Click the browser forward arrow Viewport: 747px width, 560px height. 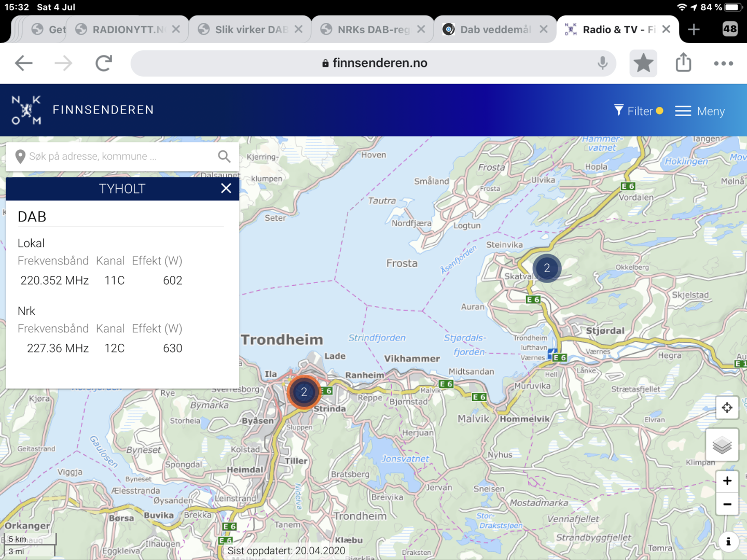tap(63, 63)
